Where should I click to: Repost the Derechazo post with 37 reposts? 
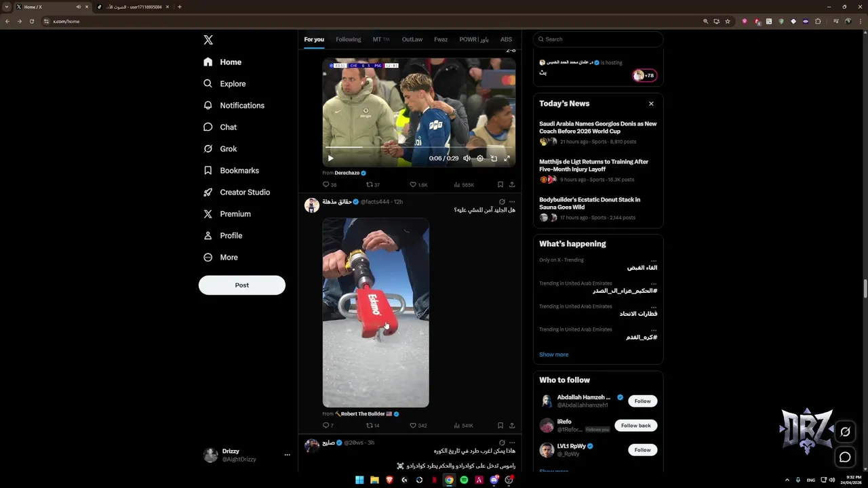373,184
